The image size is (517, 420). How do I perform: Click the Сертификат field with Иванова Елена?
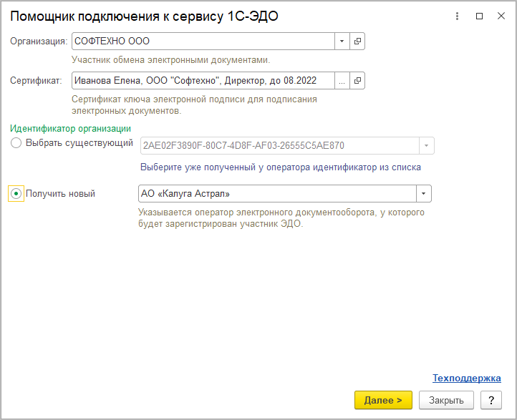click(203, 80)
